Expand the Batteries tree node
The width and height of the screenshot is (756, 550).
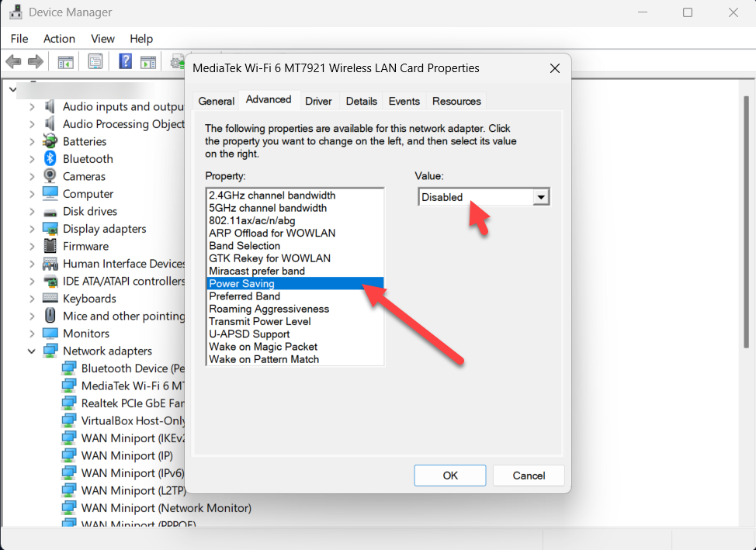pos(32,141)
